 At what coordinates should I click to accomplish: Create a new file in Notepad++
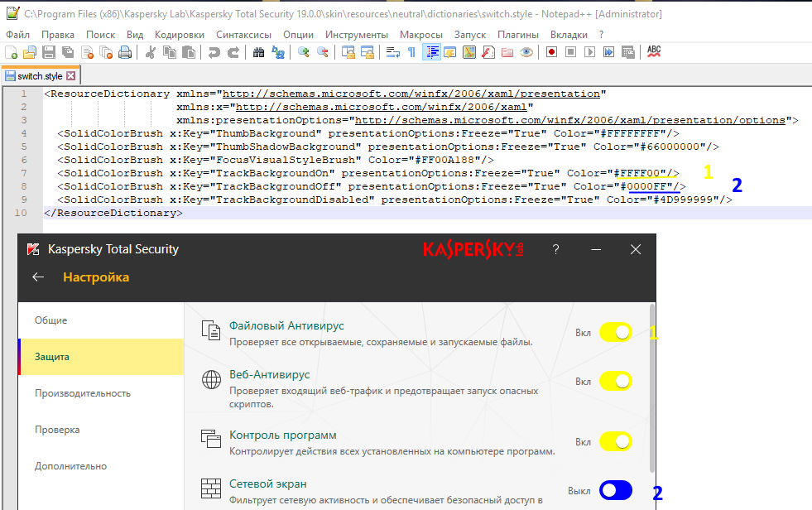pyautogui.click(x=12, y=52)
